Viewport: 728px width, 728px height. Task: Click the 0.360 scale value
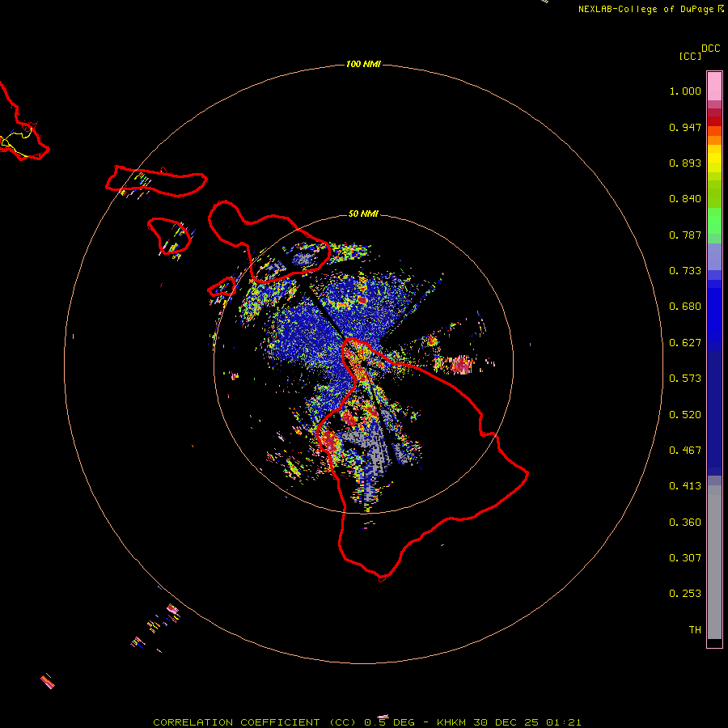coord(685,523)
